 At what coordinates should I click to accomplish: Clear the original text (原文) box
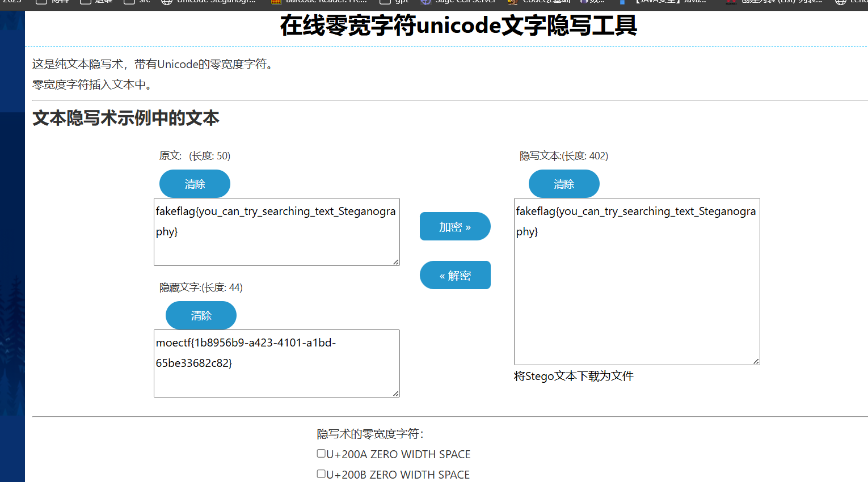coord(195,184)
